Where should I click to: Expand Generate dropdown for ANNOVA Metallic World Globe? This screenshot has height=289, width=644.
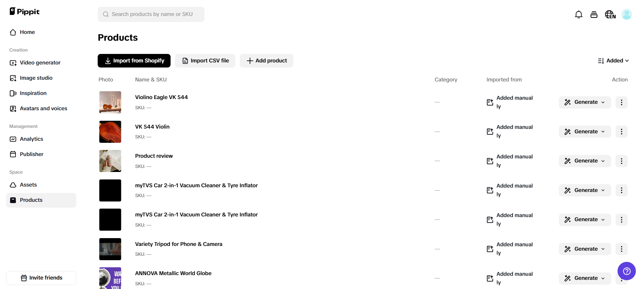[x=585, y=278]
